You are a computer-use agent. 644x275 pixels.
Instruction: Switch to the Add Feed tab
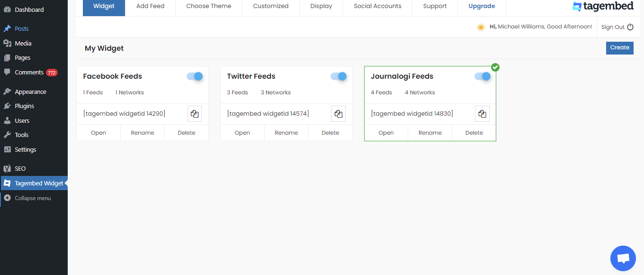(150, 6)
